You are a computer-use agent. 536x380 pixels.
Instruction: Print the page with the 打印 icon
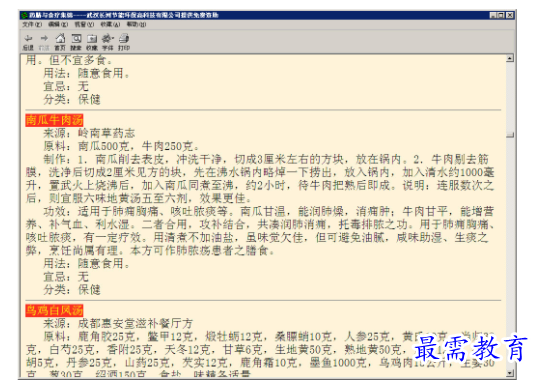tap(124, 42)
